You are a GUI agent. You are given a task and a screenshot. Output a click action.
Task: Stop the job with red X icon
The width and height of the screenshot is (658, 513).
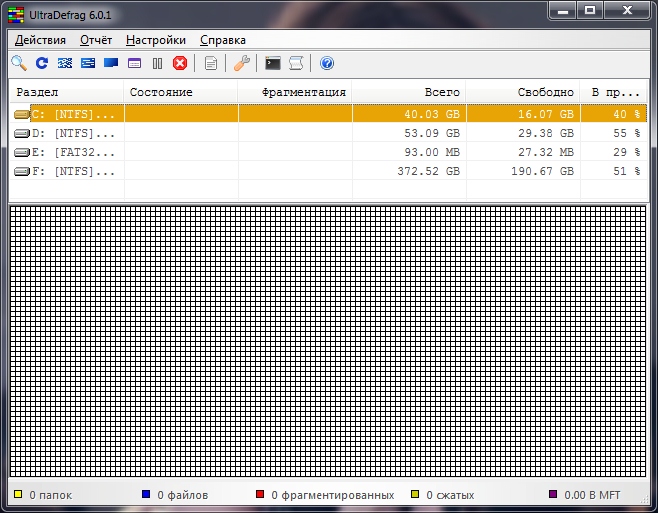(180, 63)
